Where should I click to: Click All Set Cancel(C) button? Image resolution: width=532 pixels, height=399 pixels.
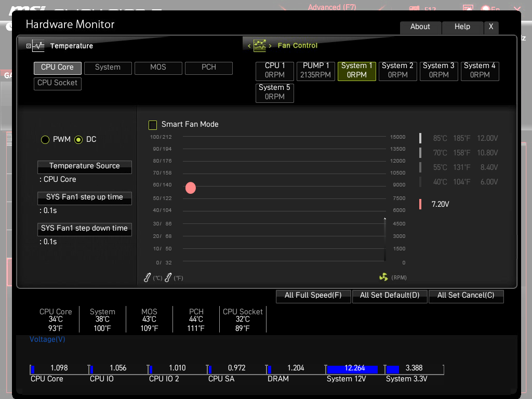pyautogui.click(x=466, y=296)
